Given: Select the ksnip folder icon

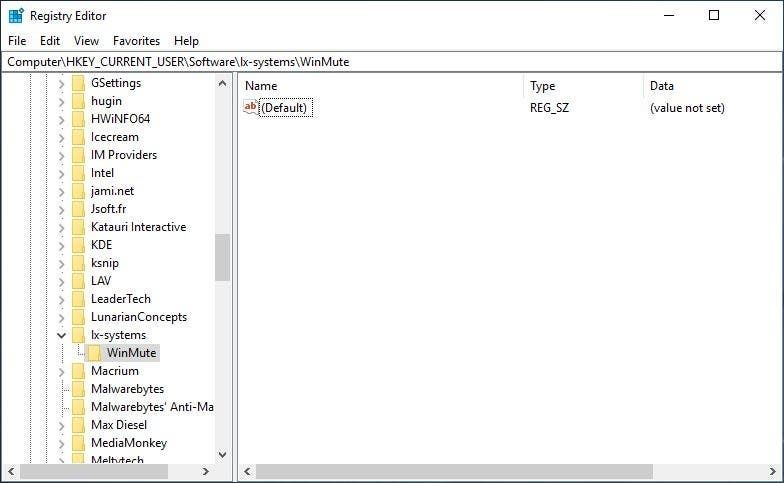Looking at the screenshot, I should coord(78,263).
